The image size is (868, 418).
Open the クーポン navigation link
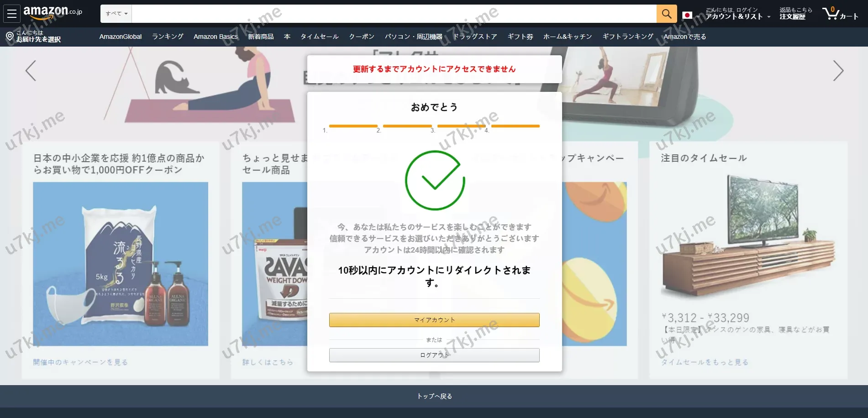click(x=362, y=37)
